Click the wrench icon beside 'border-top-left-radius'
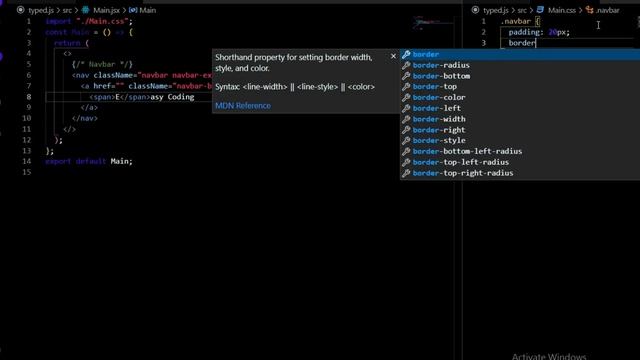 pos(406,162)
